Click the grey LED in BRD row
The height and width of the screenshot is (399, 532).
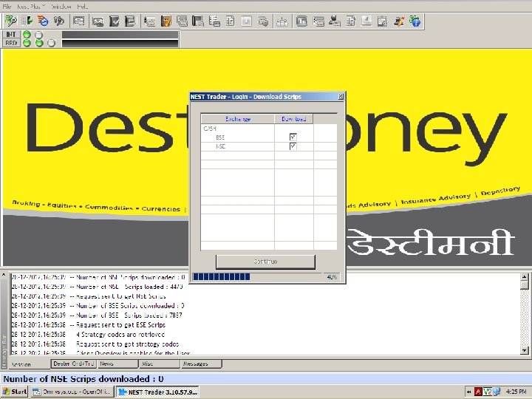(x=51, y=43)
